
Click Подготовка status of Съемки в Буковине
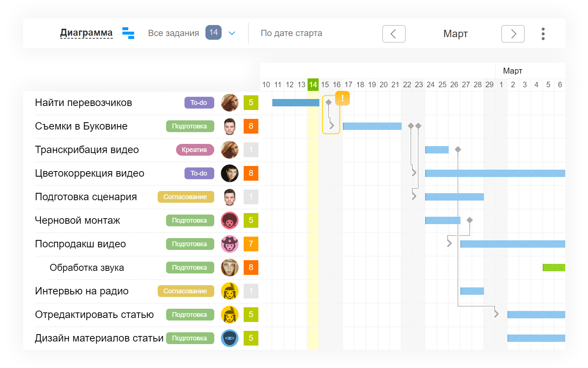click(x=190, y=126)
